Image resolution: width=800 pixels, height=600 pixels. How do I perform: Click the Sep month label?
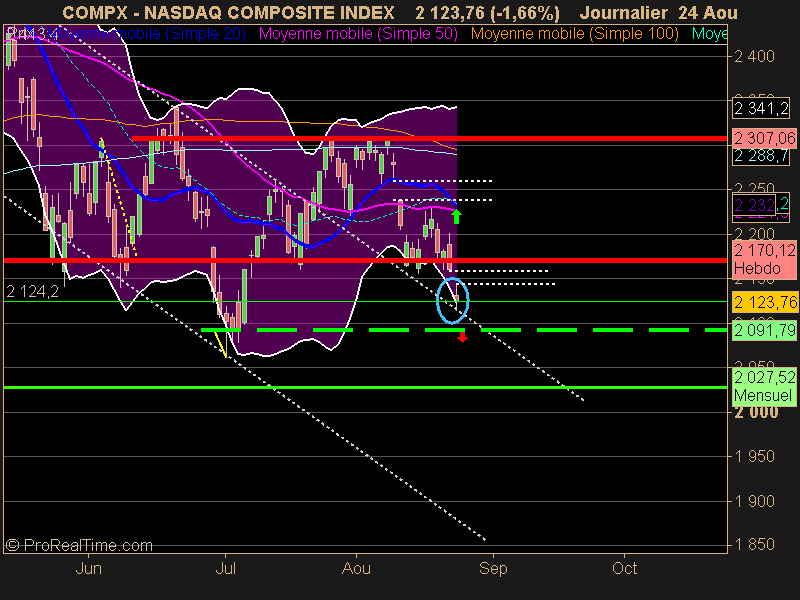point(493,568)
